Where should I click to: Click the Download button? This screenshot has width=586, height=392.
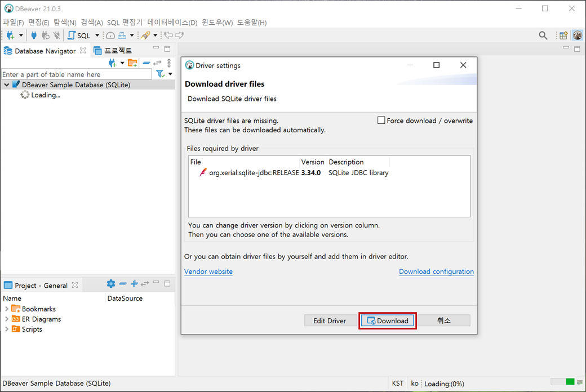point(388,320)
